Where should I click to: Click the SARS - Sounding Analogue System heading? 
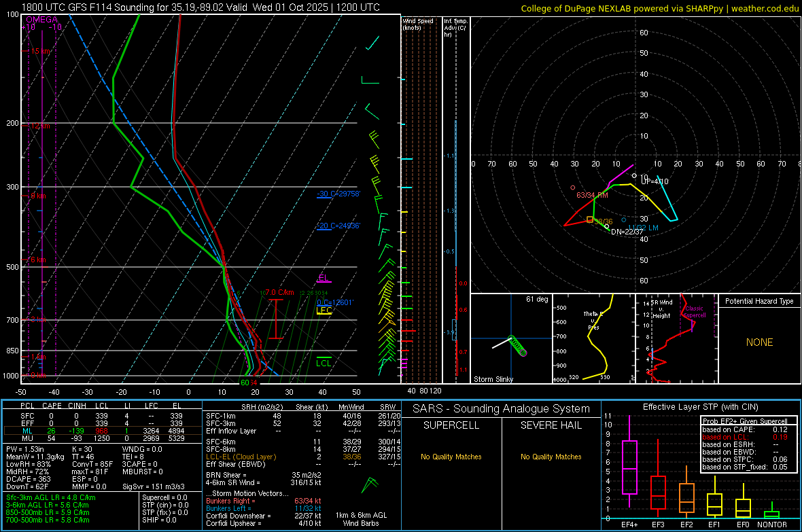click(x=502, y=408)
